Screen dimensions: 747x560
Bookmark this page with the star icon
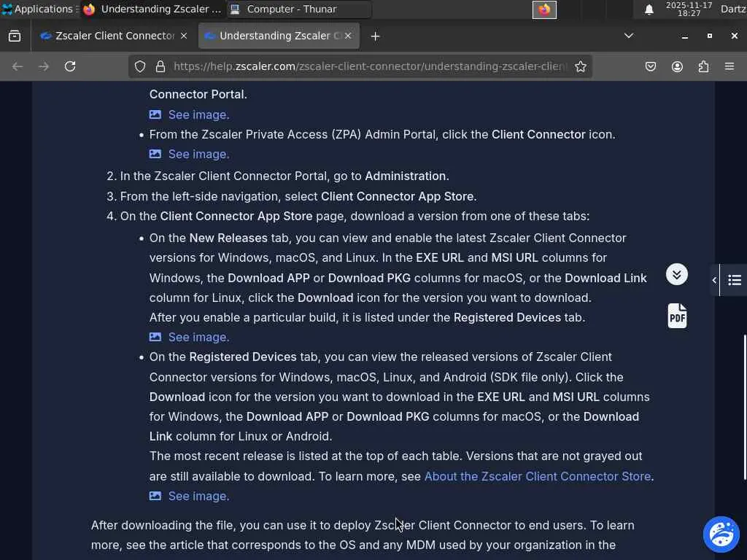(x=580, y=66)
